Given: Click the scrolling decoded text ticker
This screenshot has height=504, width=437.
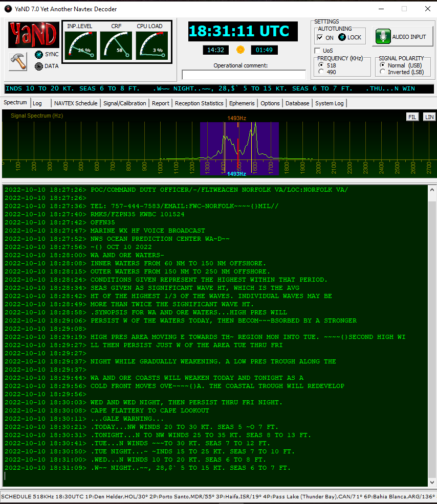Looking at the screenshot, I should click(220, 89).
